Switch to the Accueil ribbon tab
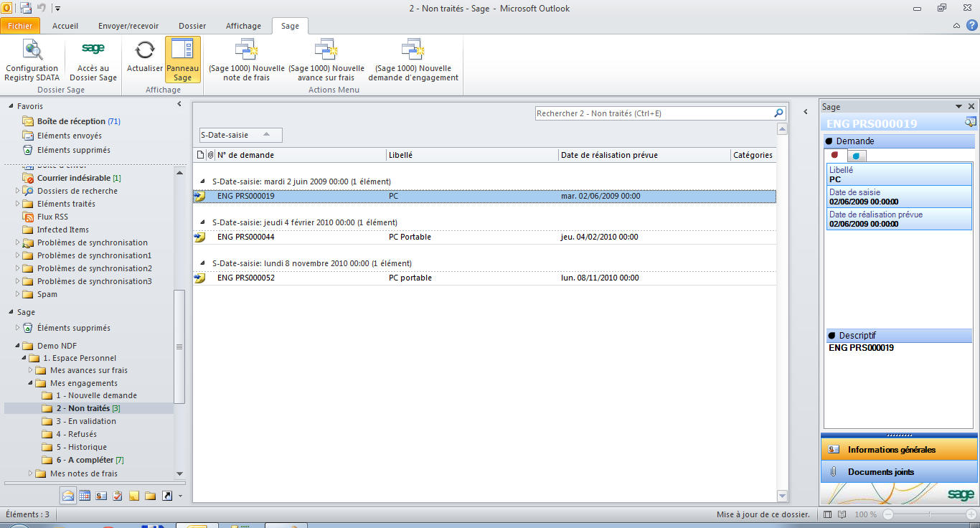The image size is (980, 528). [x=65, y=26]
